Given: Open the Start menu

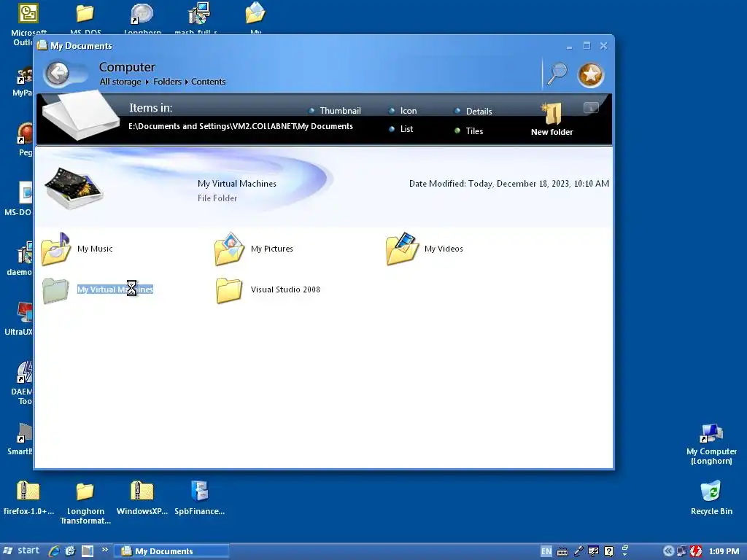Looking at the screenshot, I should pyautogui.click(x=21, y=551).
